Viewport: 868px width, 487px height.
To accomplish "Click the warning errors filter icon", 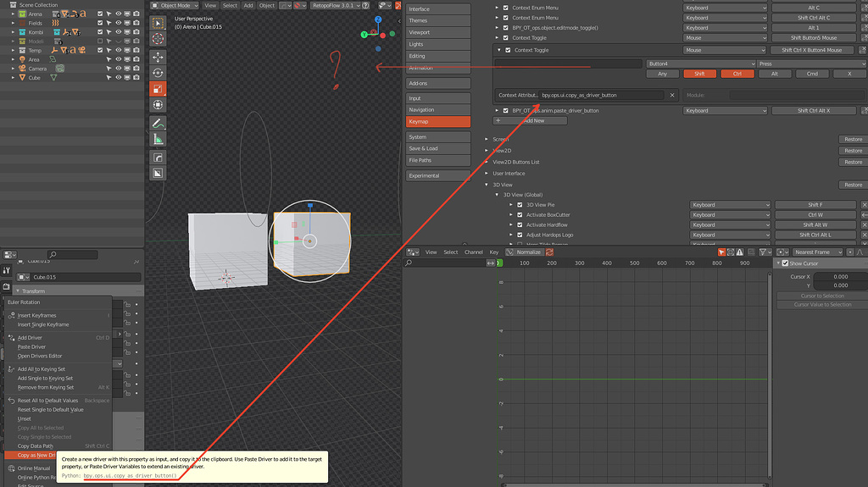I will coord(739,252).
